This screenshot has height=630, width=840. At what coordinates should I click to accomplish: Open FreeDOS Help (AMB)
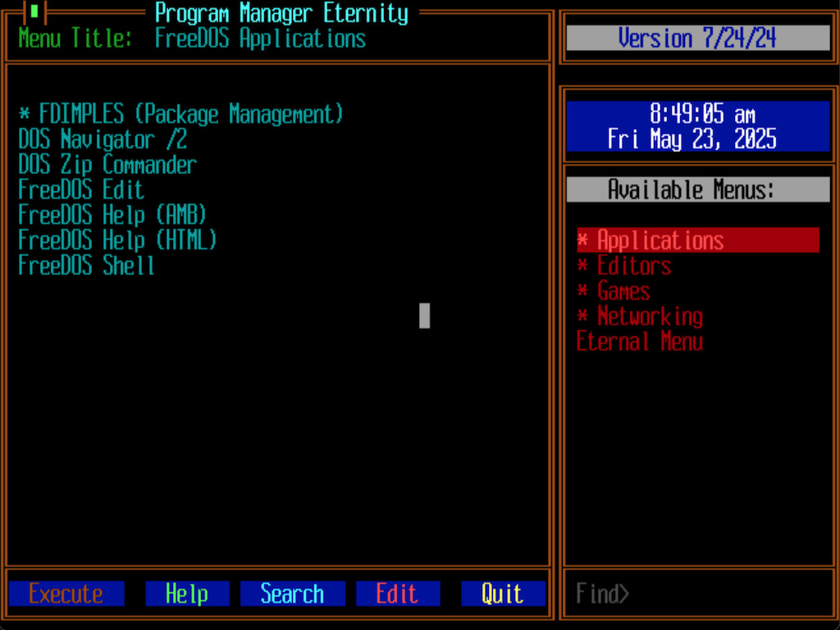(112, 216)
